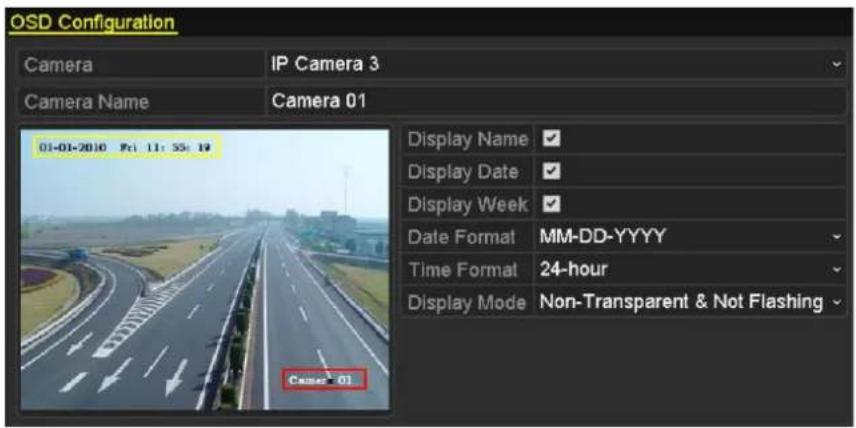
Task: Click the Time Format label
Action: coord(462,270)
